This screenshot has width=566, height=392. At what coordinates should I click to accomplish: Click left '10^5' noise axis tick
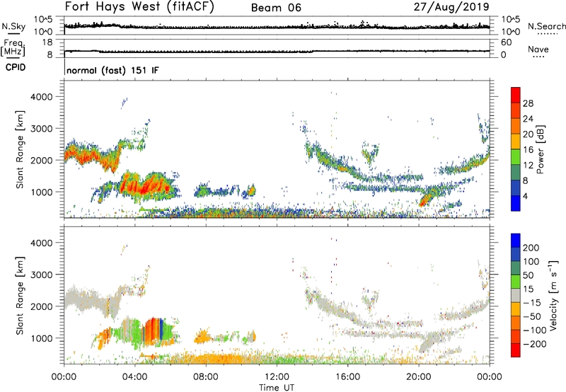click(43, 19)
